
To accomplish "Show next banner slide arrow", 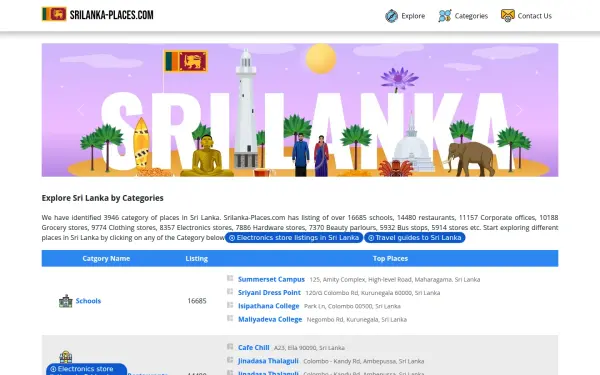I will pyautogui.click(x=519, y=110).
